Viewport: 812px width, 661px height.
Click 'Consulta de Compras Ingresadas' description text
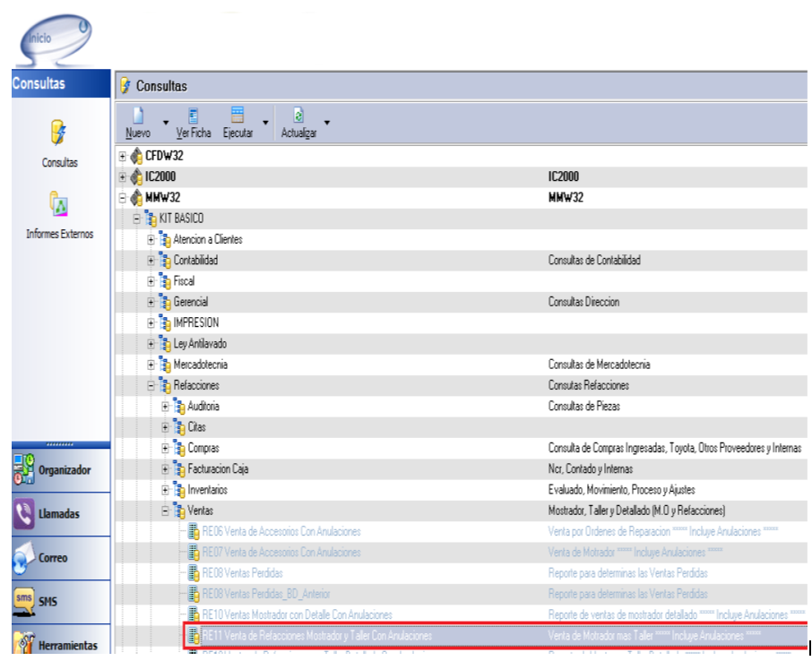(675, 448)
